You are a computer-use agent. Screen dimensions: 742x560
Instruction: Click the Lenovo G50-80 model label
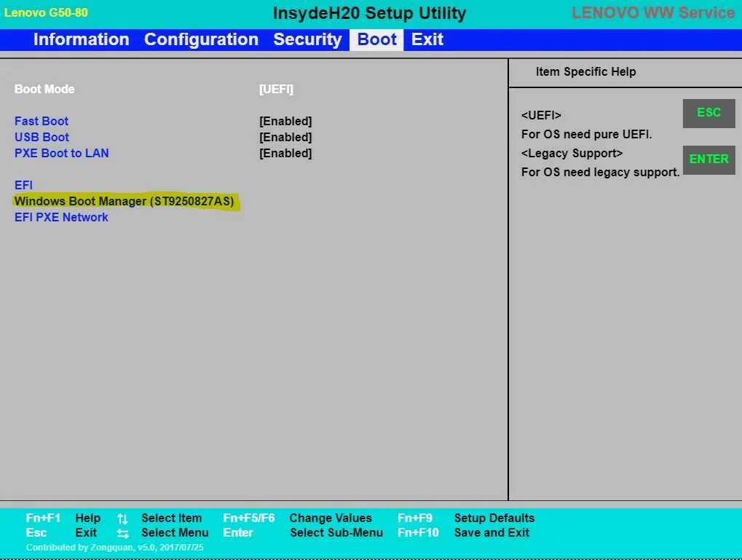click(x=46, y=13)
